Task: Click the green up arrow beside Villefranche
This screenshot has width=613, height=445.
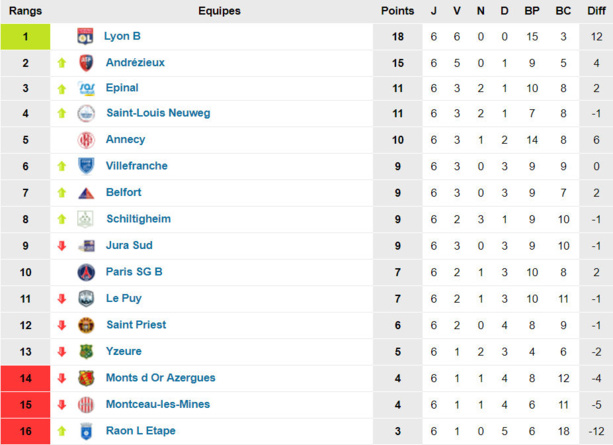Action: (61, 166)
